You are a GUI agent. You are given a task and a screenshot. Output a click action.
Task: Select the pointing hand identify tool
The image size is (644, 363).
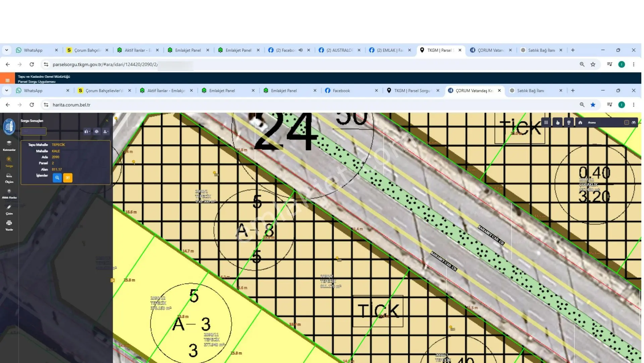[557, 122]
